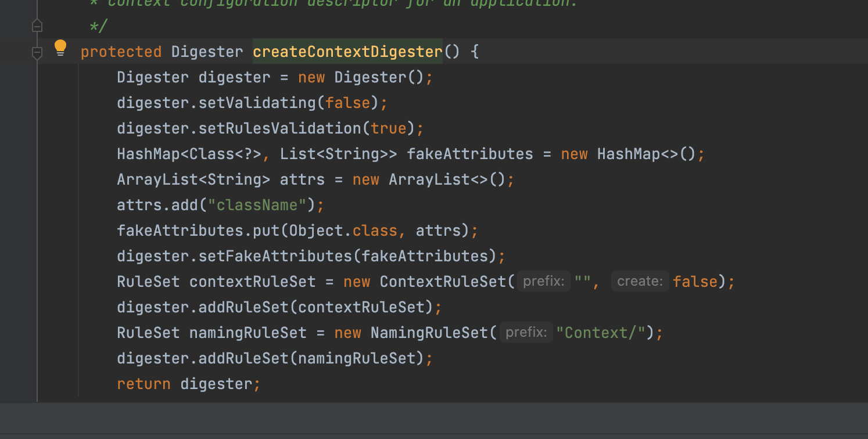Image resolution: width=868 pixels, height=439 pixels.
Task: Click the 'create:' parameter inlay hint
Action: click(x=640, y=282)
